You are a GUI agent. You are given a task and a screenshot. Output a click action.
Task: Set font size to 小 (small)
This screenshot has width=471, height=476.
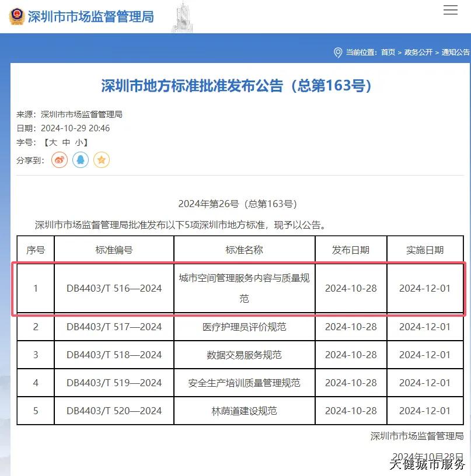79,142
